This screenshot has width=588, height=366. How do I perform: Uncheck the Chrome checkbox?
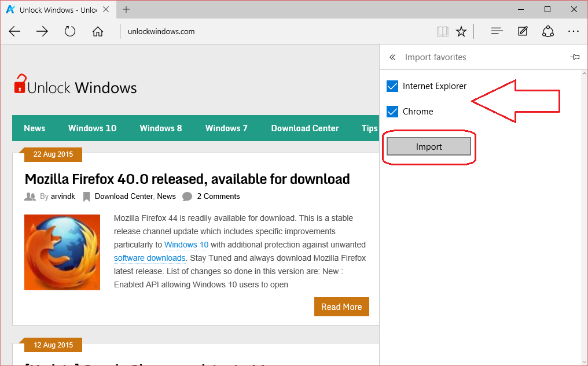pos(392,112)
